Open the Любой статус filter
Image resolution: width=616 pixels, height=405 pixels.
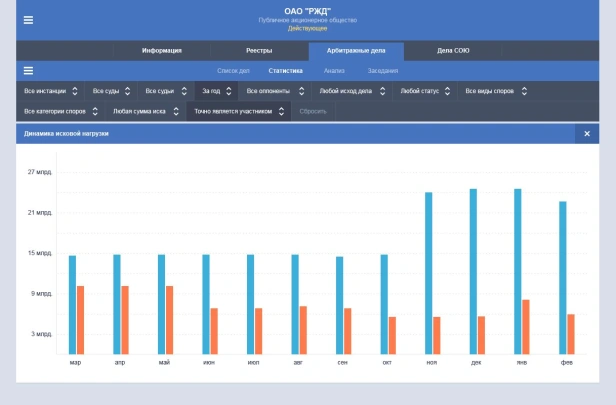point(425,91)
